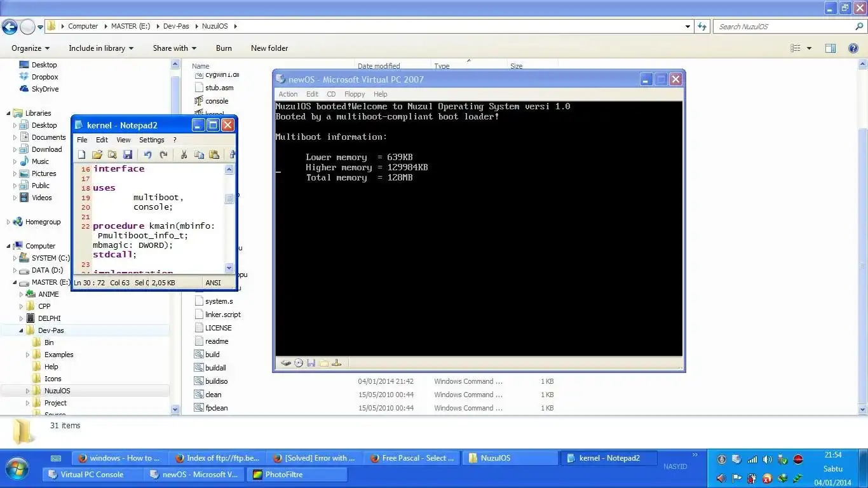Click the Explorer address bar refresh icon
The width and height of the screenshot is (868, 488).
pyautogui.click(x=702, y=27)
